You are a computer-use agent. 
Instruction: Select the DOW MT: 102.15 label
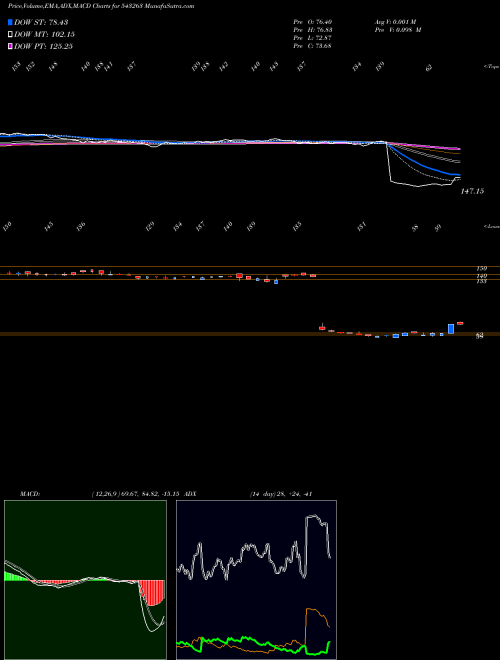coord(45,34)
